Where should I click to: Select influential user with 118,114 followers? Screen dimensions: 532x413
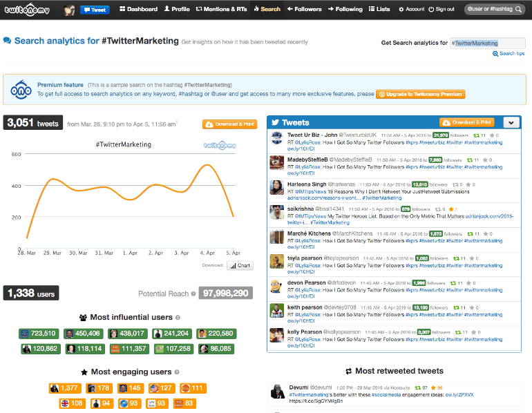(85, 349)
